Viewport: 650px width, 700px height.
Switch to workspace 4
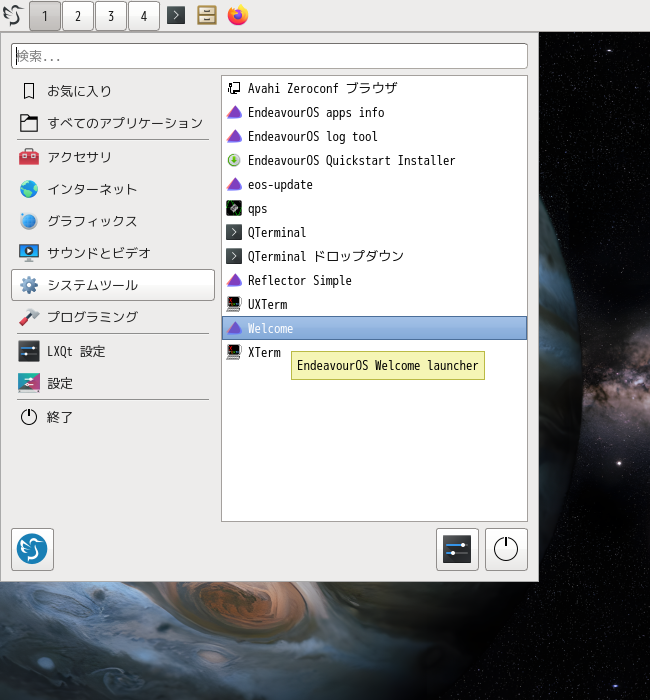coord(144,16)
